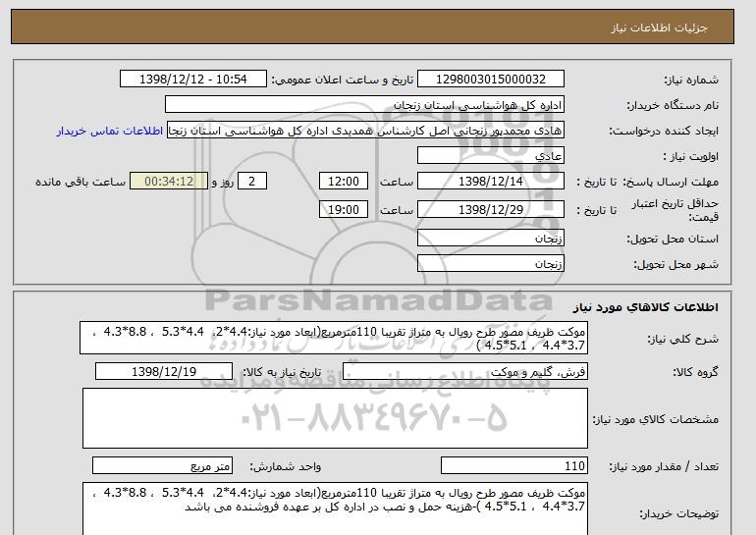
Task: Click label شماره نیاز
Action: tap(691, 80)
